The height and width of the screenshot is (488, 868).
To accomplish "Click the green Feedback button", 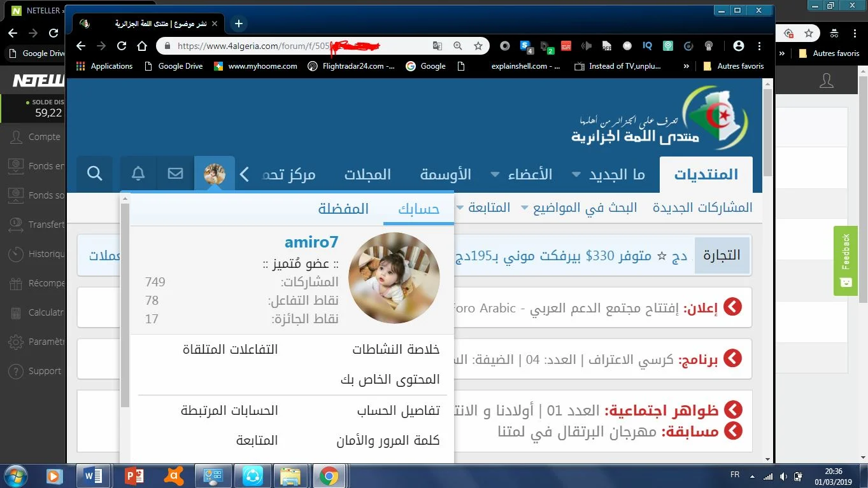I will (x=845, y=260).
